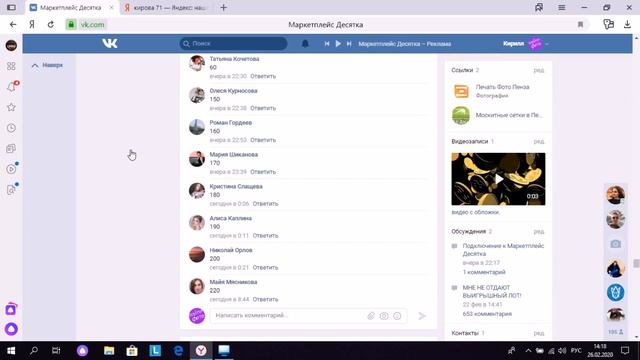Switch to Кирова 71 Yandex tab
Viewport: 640px width, 360px height.
(x=168, y=7)
